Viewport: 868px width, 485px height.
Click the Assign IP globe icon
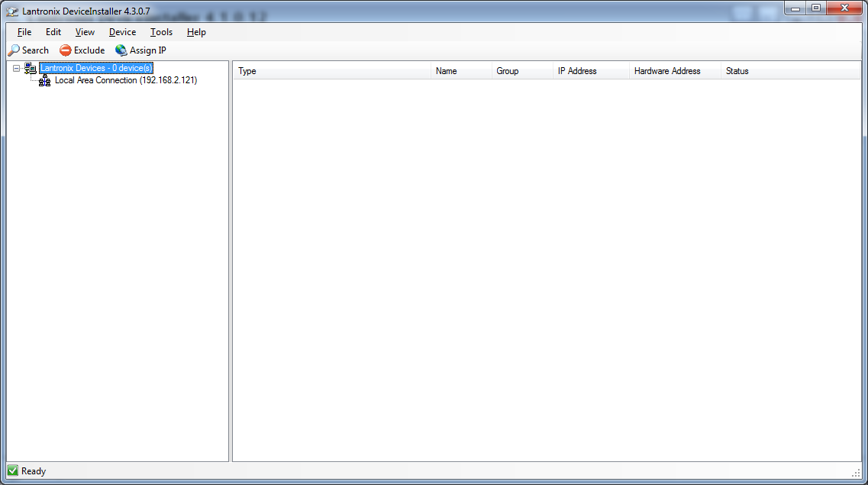click(x=121, y=50)
